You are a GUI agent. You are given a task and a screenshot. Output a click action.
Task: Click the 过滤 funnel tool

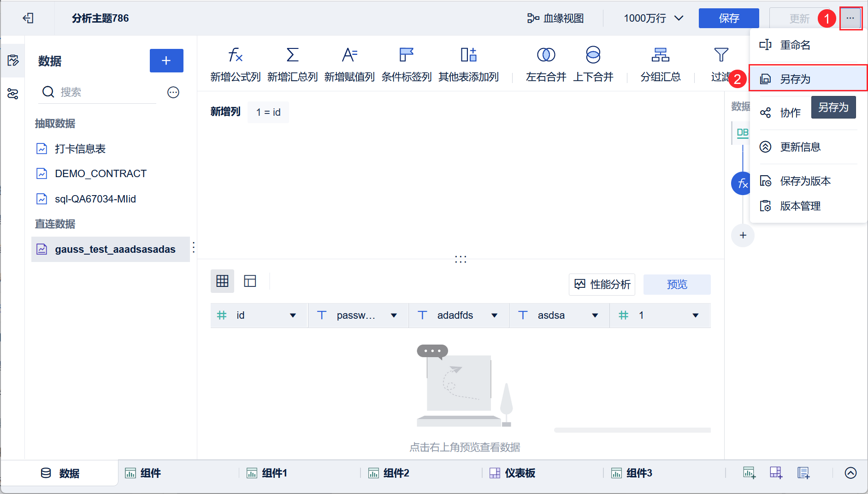tap(721, 64)
